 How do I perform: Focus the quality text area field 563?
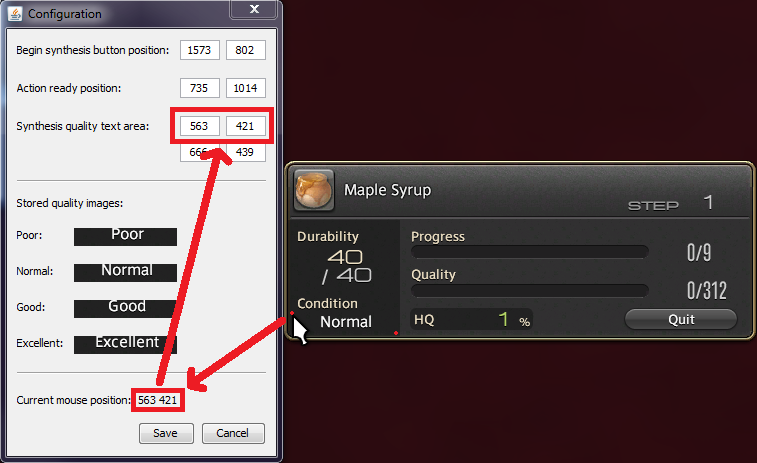tap(200, 126)
